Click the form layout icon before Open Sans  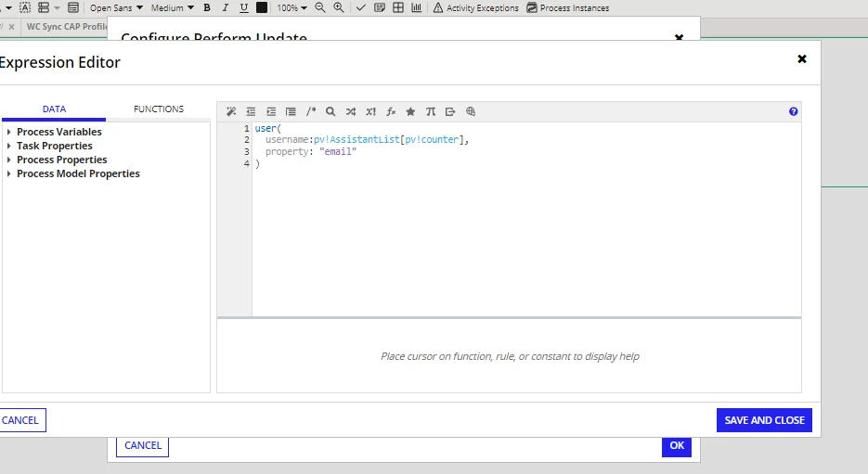click(x=73, y=7)
